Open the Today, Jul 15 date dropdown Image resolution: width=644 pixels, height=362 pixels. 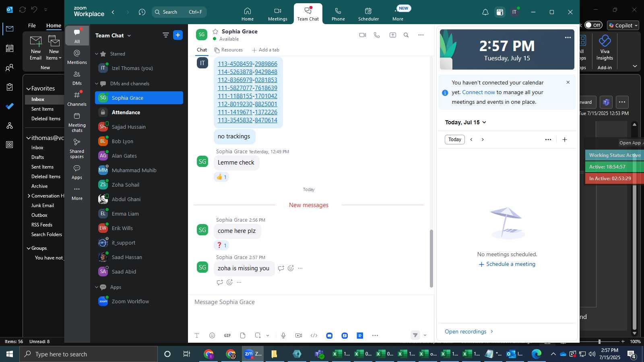466,122
